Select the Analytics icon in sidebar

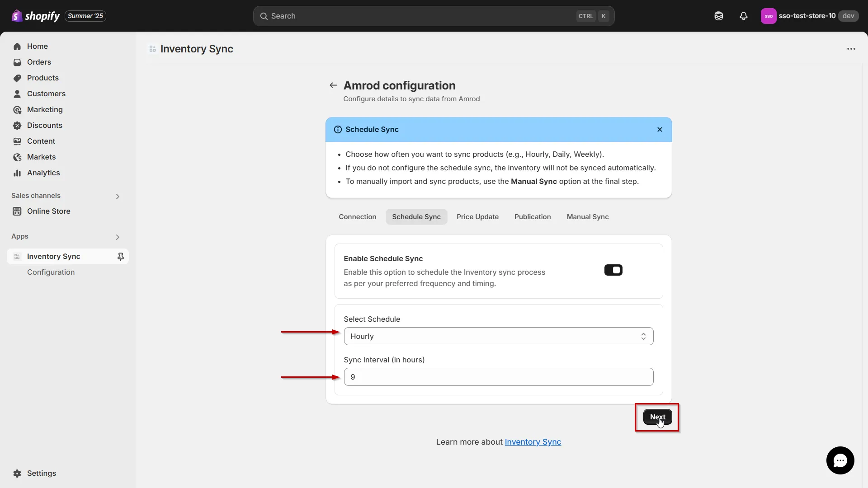tap(17, 173)
